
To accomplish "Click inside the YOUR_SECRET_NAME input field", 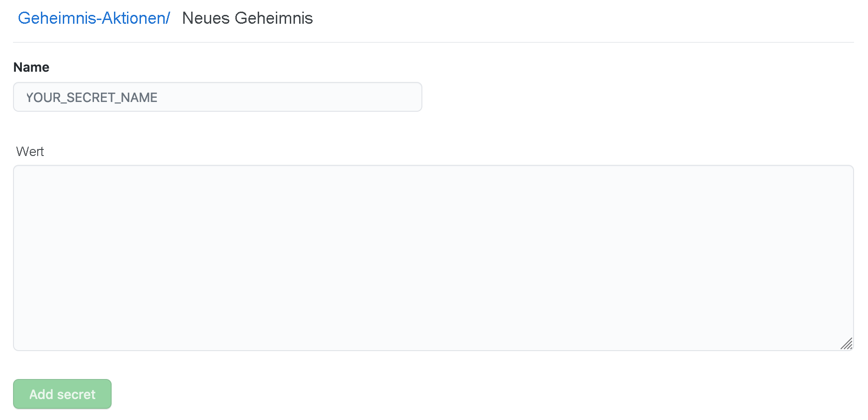I will click(x=217, y=97).
